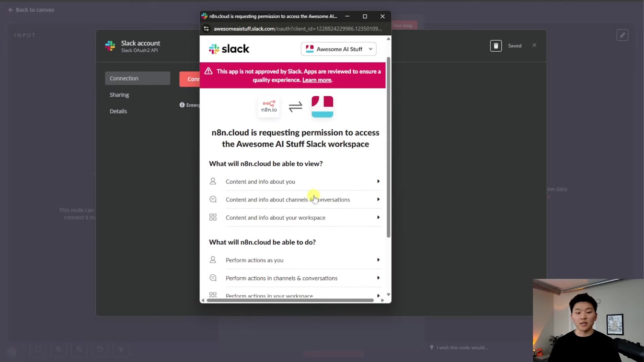Click the 'What will n8n.cloud be able to do?' heading
Viewport: 644px width, 362px height.
(263, 242)
